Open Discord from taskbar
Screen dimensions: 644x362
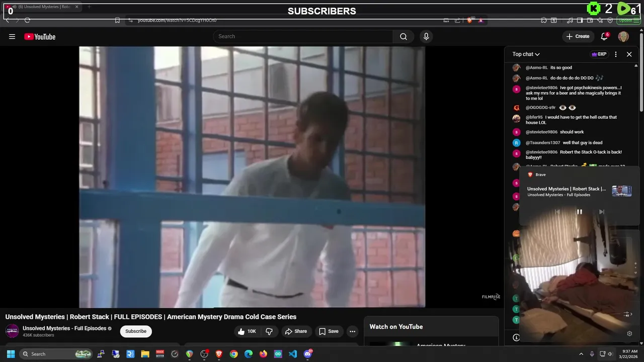pos(307,354)
